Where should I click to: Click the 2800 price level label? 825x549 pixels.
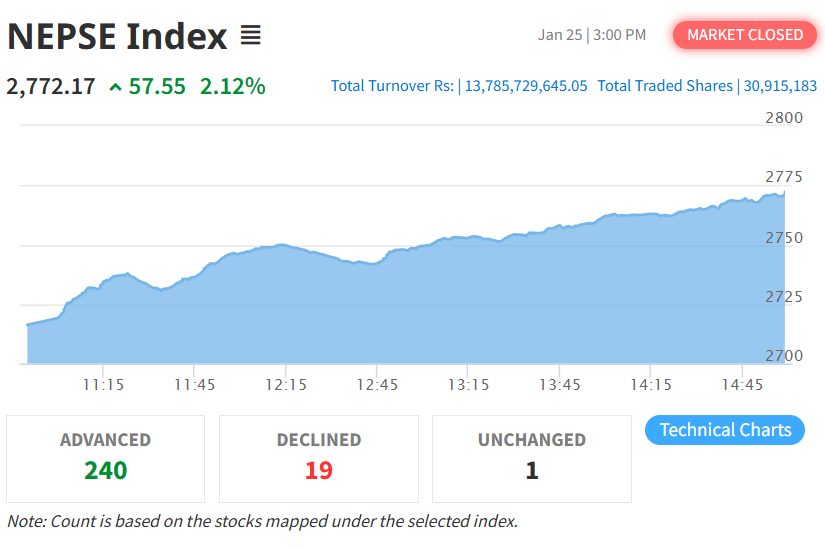(784, 118)
